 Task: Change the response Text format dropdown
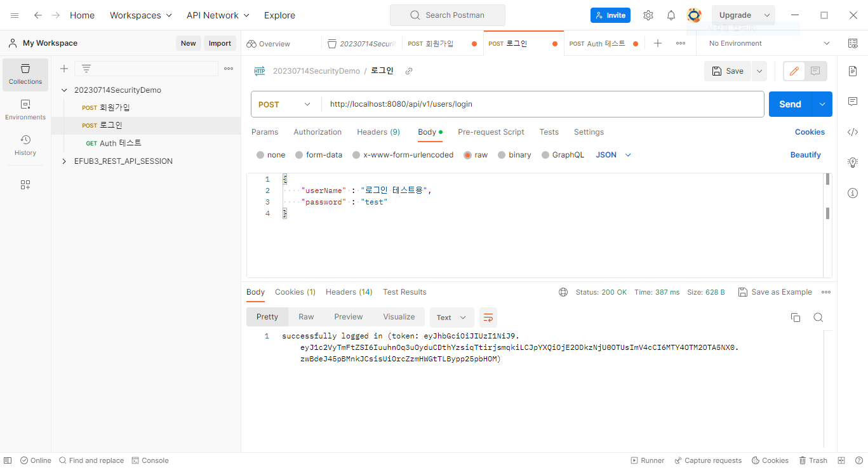(x=451, y=318)
